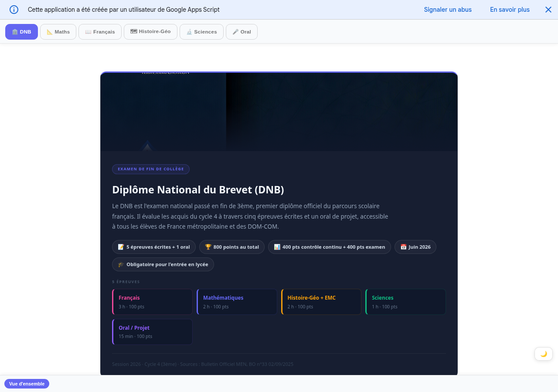The height and width of the screenshot is (392, 558).
Task: Open the En savoir plus link
Action: (510, 10)
